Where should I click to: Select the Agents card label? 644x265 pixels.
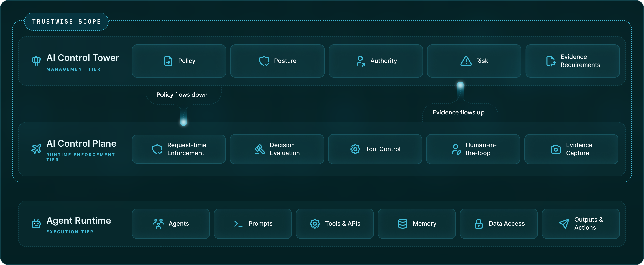click(x=179, y=224)
